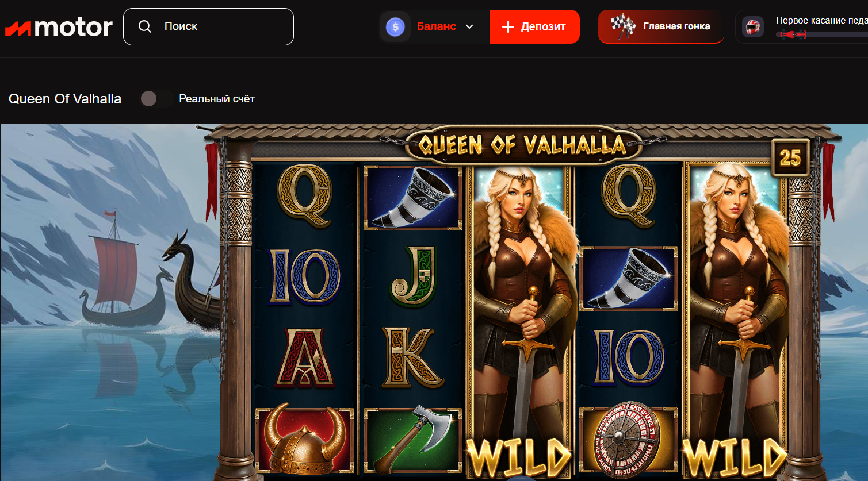The height and width of the screenshot is (481, 868).
Task: Click the red helmet avatar icon
Action: pyautogui.click(x=752, y=26)
